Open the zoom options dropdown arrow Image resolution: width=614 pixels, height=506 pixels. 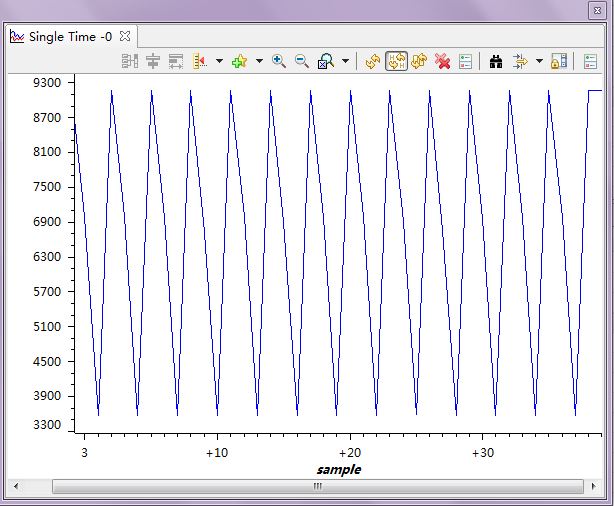[x=345, y=61]
